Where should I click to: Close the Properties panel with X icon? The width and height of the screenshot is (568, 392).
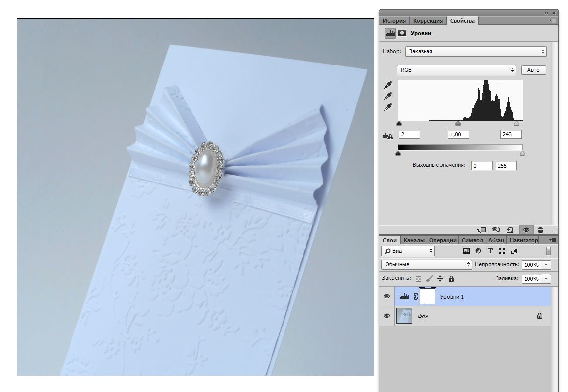(554, 13)
